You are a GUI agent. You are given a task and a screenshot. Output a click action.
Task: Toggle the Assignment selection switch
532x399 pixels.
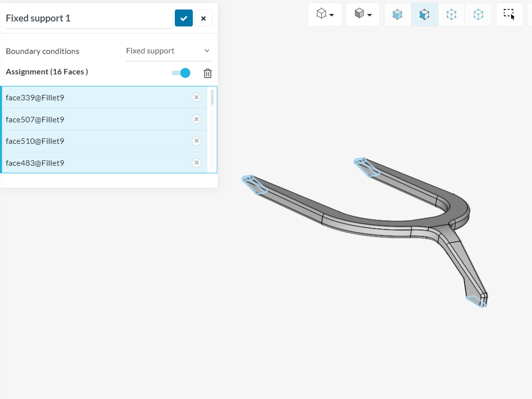[181, 73]
